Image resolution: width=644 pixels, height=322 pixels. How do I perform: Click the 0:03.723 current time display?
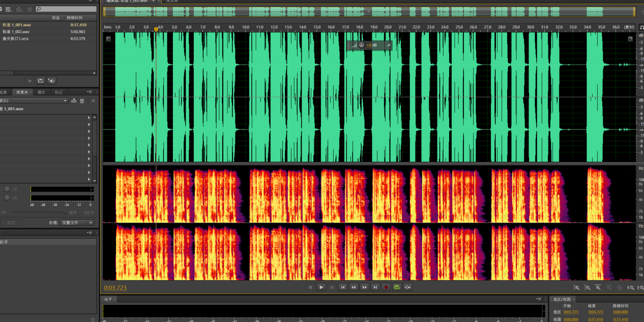(x=115, y=288)
